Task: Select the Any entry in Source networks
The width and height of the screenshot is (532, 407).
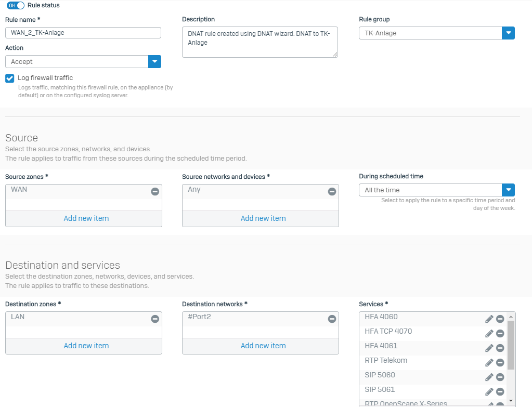Action: pos(260,192)
